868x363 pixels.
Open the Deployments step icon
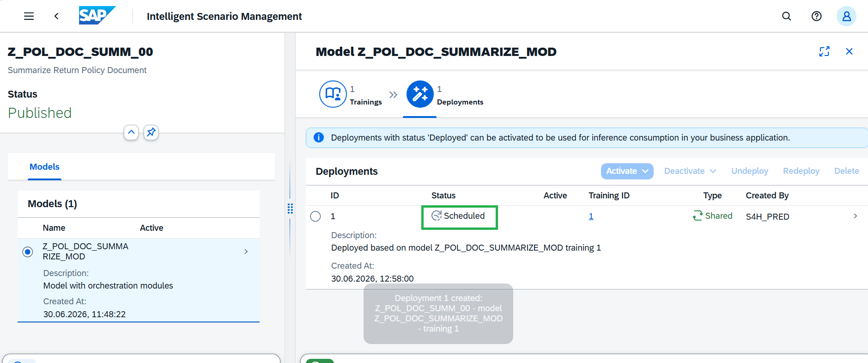(x=420, y=94)
